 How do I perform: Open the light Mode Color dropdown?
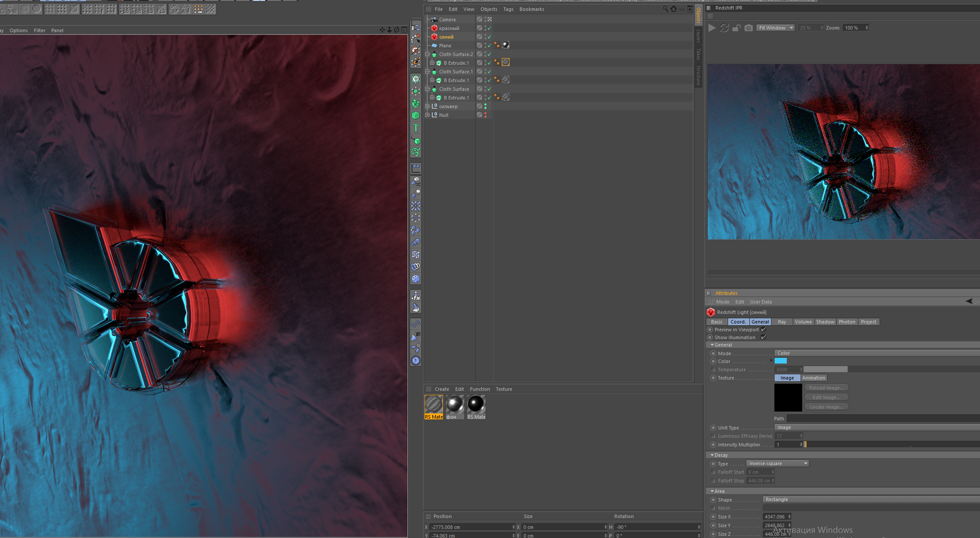pyautogui.click(x=877, y=353)
